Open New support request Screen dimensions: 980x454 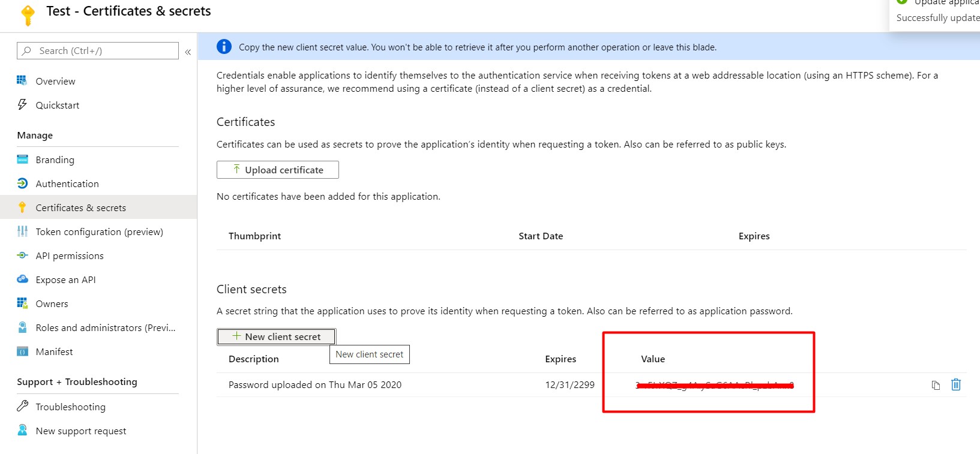point(80,431)
